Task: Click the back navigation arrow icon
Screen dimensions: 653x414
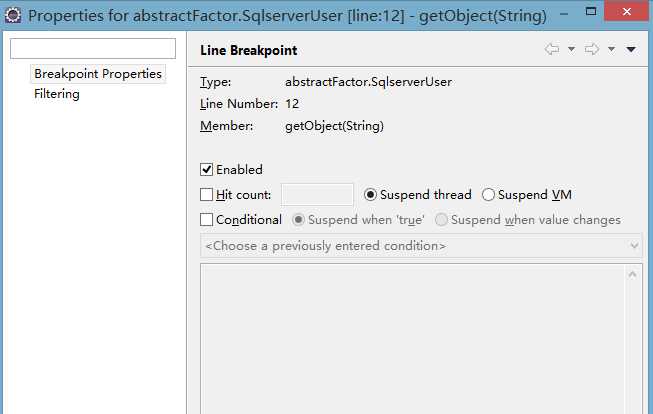Action: click(x=552, y=49)
